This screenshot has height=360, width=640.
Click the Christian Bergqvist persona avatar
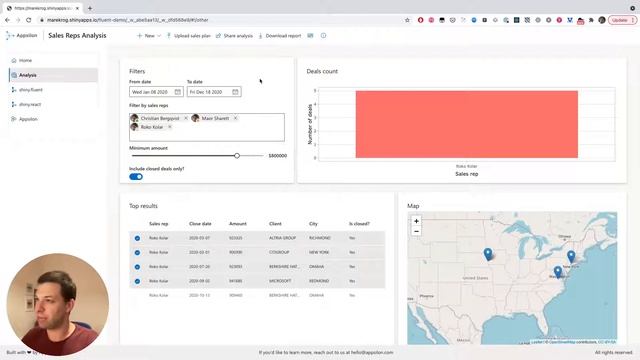[x=134, y=118]
